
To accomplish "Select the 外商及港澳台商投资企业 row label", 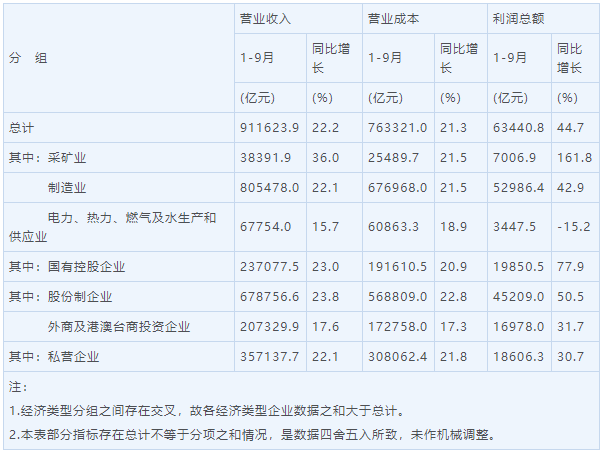I will point(119,326).
